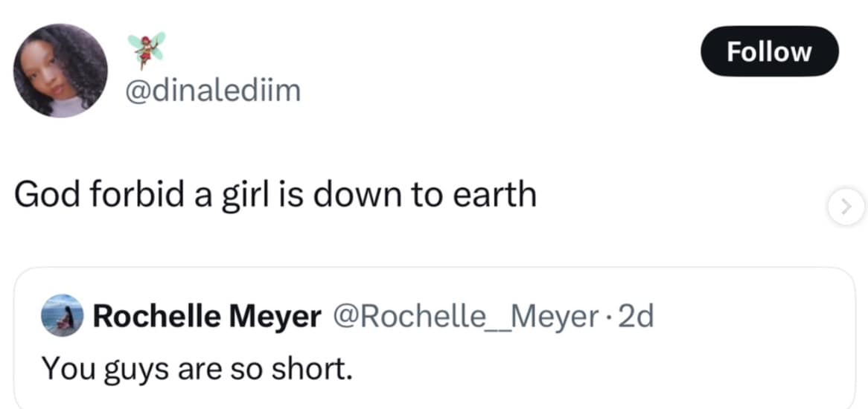Click the bold Rochelle Meyer name

(206, 317)
